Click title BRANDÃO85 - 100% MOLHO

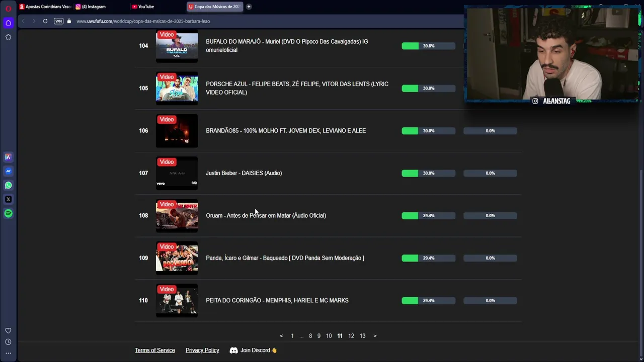286,131
